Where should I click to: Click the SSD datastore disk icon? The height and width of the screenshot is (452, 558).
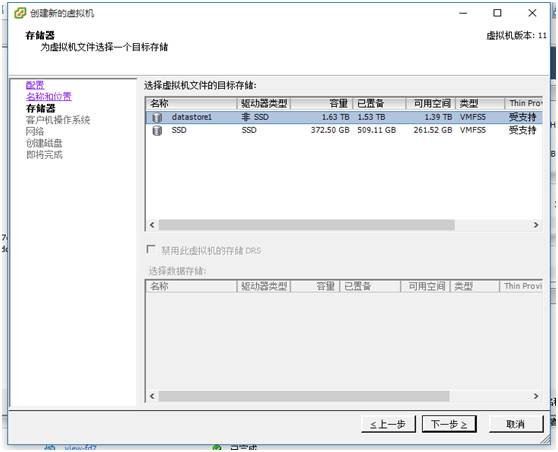[157, 131]
